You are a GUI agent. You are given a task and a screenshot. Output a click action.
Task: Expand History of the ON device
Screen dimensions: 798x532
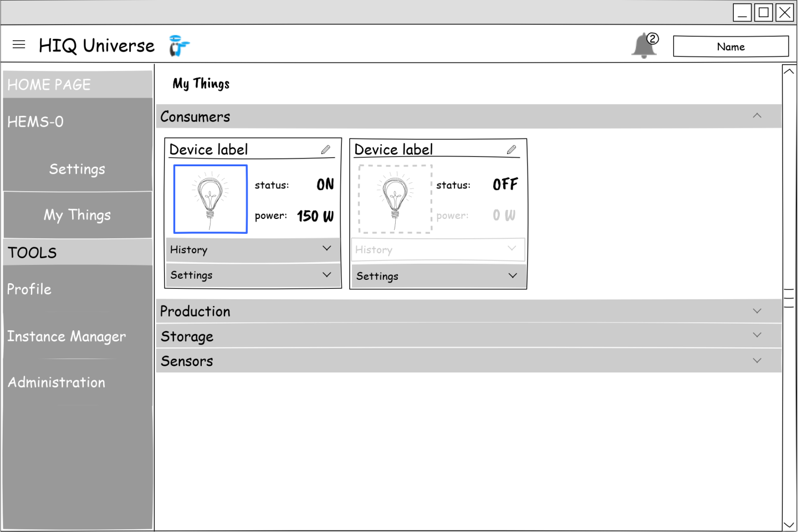(253, 250)
